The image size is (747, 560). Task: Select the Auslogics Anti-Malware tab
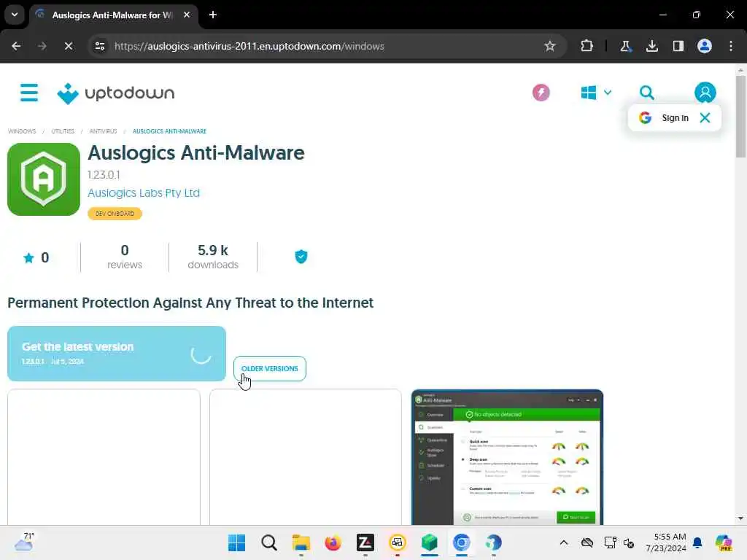tap(112, 15)
